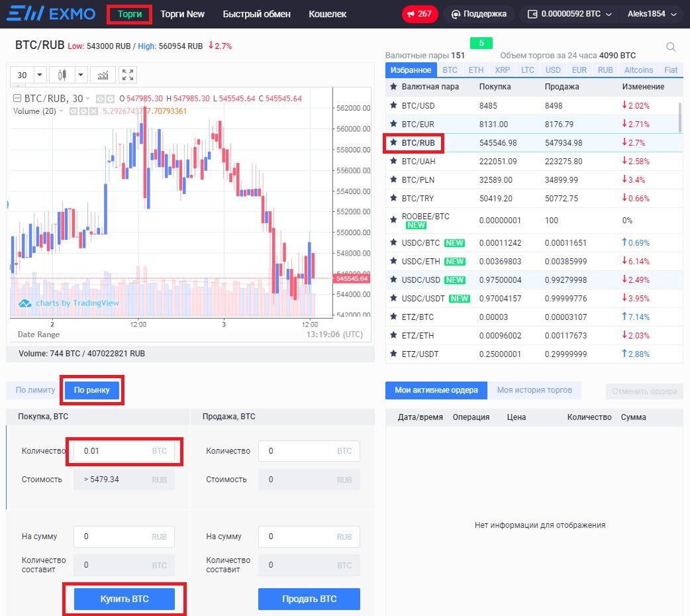Toggle favorite star for ROOBEE/BTC
690x616 pixels.
pyautogui.click(x=393, y=219)
